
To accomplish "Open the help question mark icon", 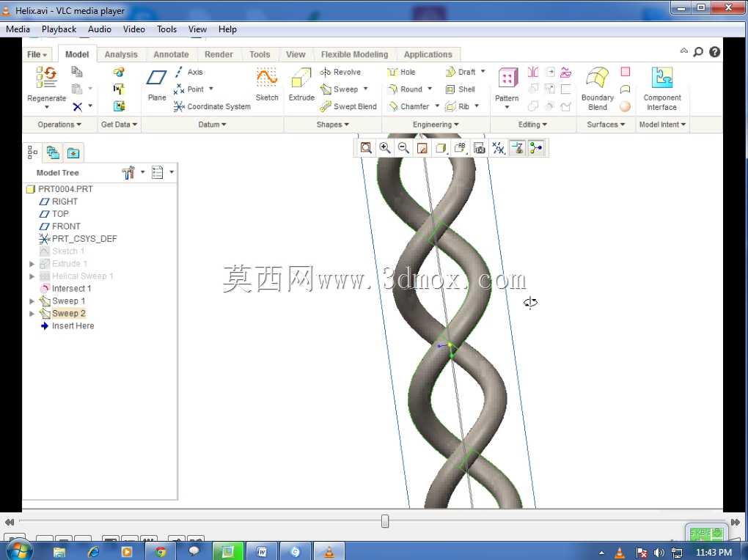I will 714,52.
